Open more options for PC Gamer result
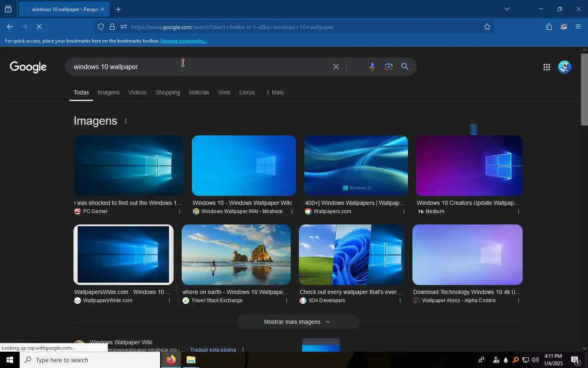Viewport: 588px width, 368px height. [x=180, y=211]
